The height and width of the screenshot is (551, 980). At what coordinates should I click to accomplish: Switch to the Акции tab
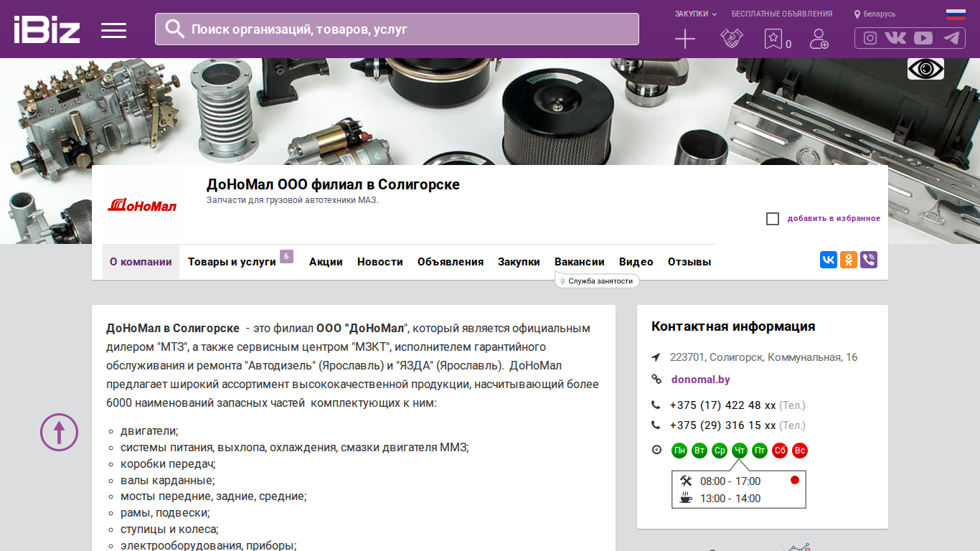326,262
